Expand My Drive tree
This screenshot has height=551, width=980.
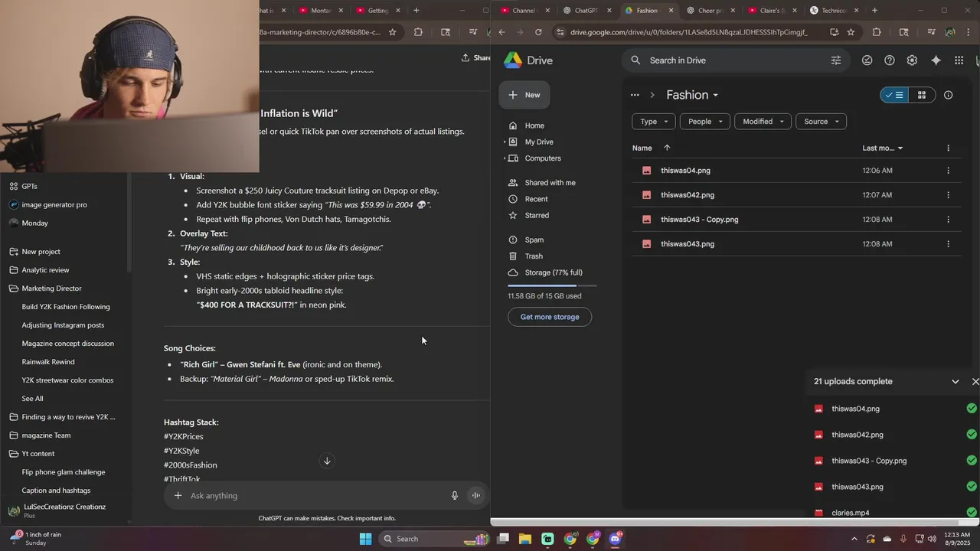(505, 142)
